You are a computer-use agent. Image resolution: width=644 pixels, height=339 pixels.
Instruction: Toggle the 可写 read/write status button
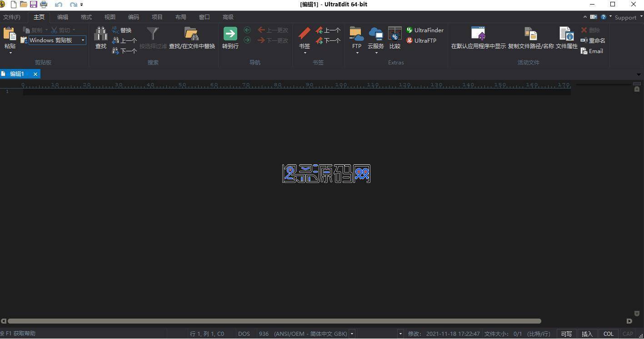click(566, 334)
